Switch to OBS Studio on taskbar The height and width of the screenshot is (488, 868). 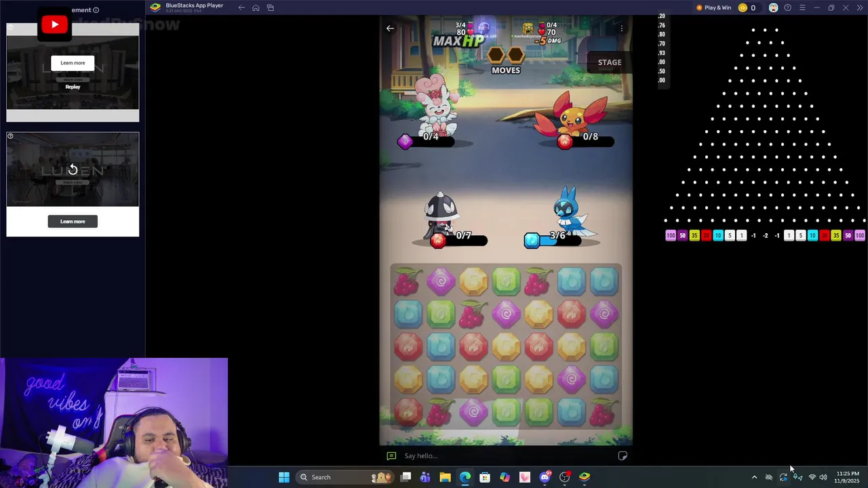coord(564,477)
